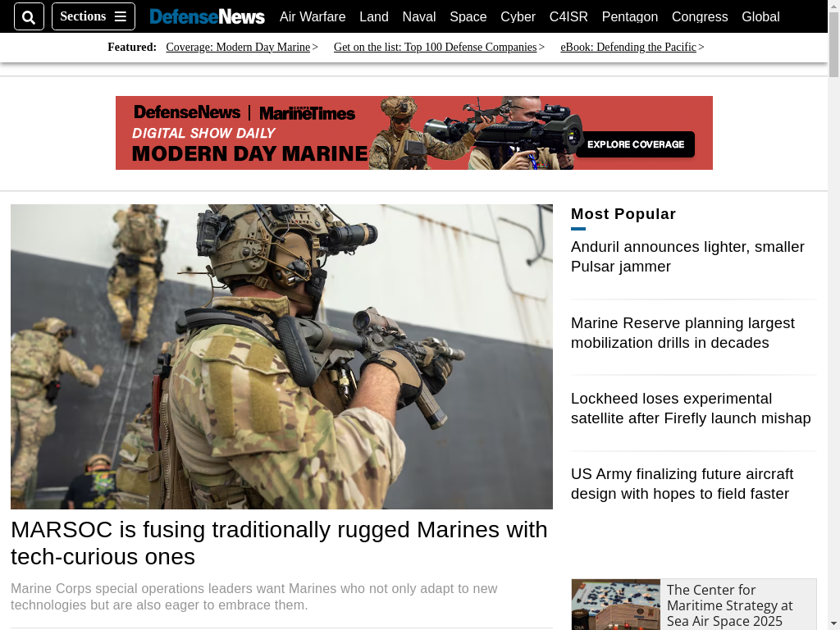This screenshot has height=630, width=840.
Task: Open the Naval section
Action: click(x=419, y=16)
